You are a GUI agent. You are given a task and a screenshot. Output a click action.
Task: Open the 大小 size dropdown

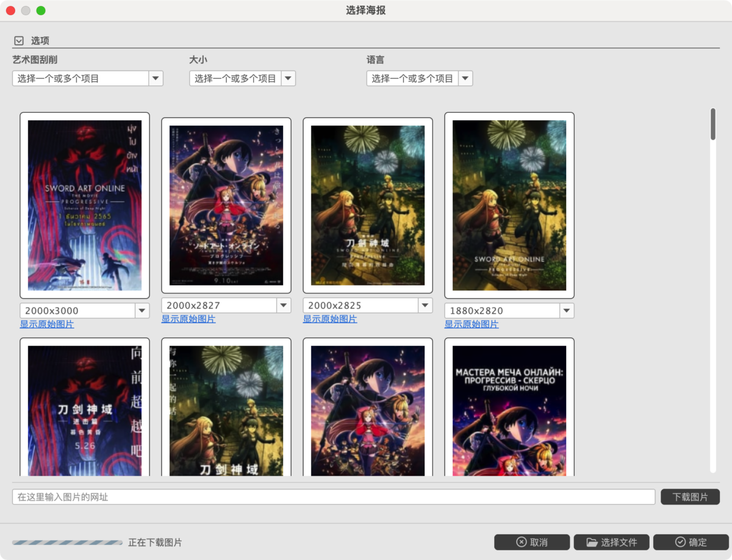242,78
